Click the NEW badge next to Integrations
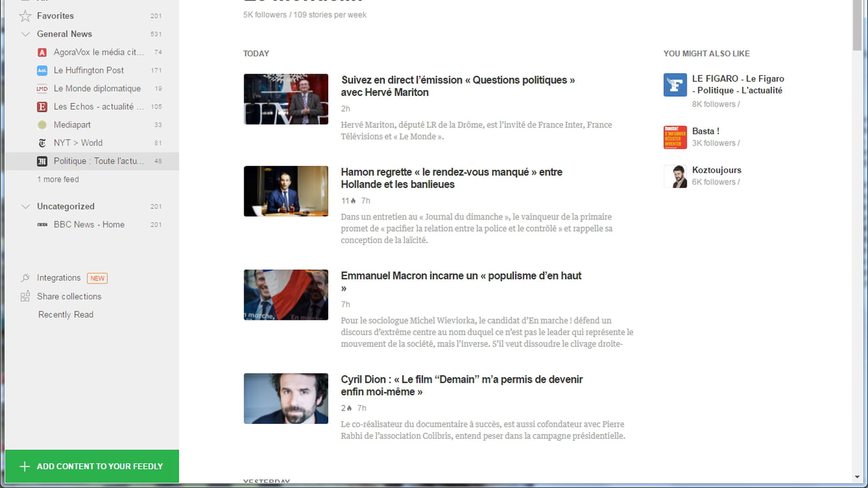This screenshot has height=488, width=868. click(x=98, y=278)
